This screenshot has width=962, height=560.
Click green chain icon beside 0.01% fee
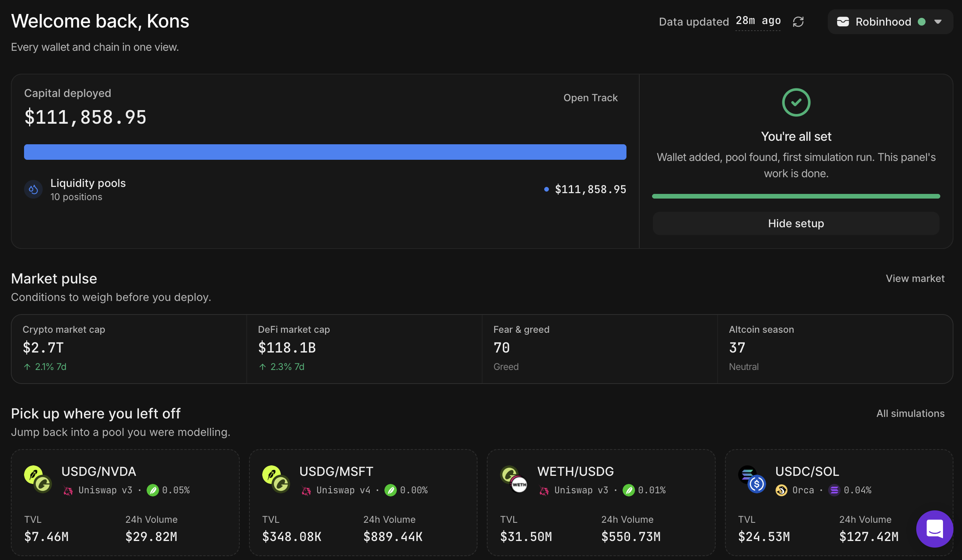pyautogui.click(x=629, y=491)
